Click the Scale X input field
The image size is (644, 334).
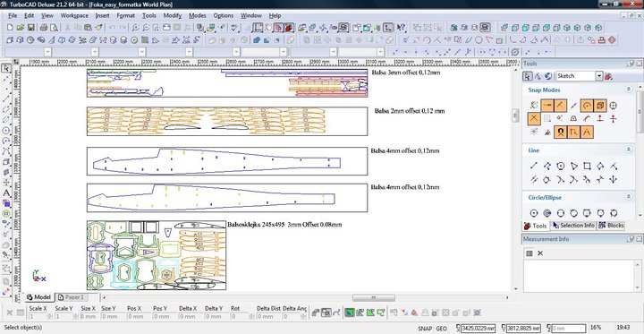pos(38,317)
